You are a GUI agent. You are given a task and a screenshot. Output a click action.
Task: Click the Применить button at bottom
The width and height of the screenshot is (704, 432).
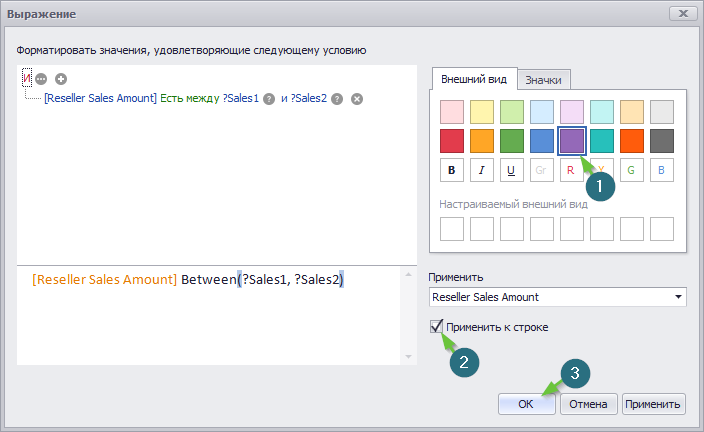coord(653,404)
